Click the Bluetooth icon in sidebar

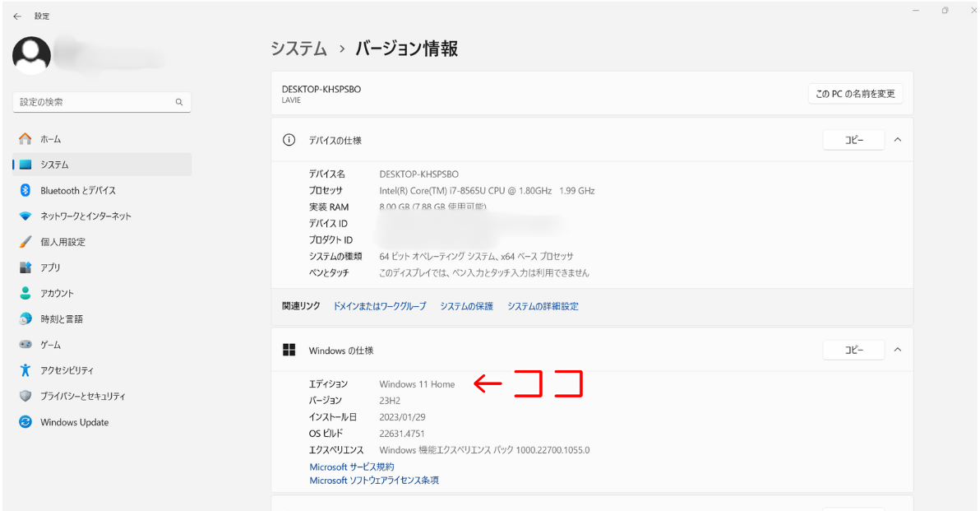pyautogui.click(x=25, y=190)
